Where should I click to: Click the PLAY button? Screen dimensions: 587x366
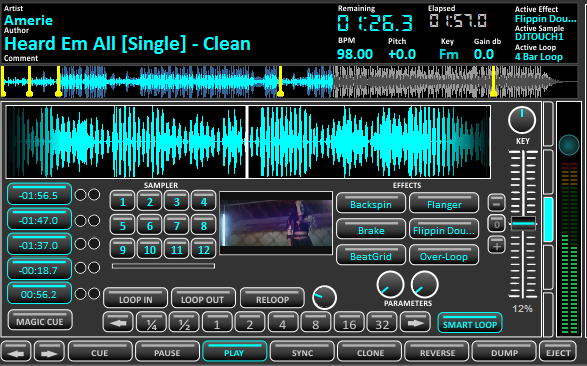pyautogui.click(x=234, y=352)
